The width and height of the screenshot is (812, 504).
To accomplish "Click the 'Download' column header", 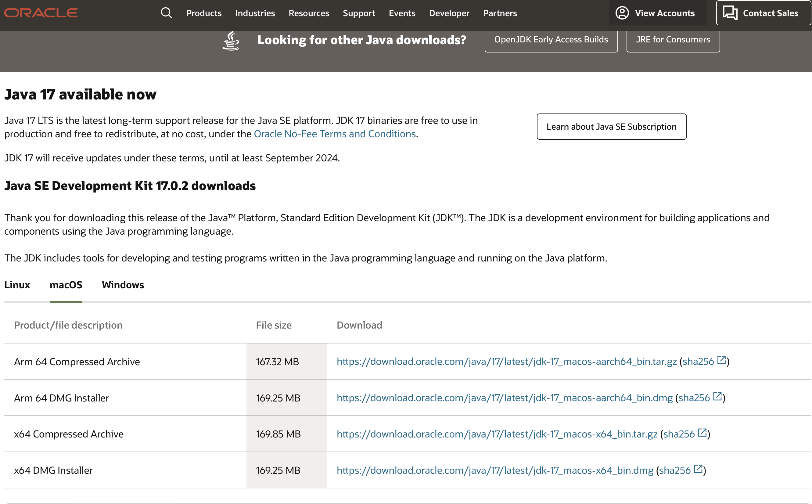I will tap(360, 325).
